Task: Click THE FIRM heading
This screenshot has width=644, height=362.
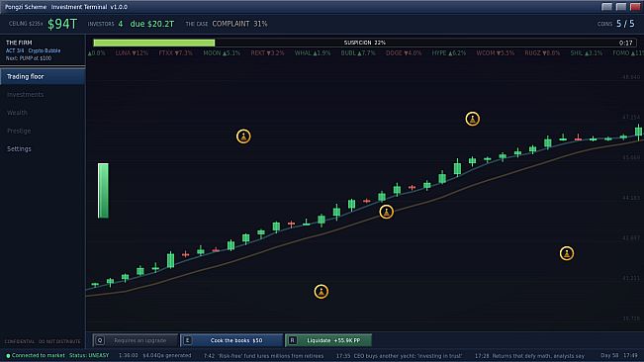Action: tap(19, 43)
